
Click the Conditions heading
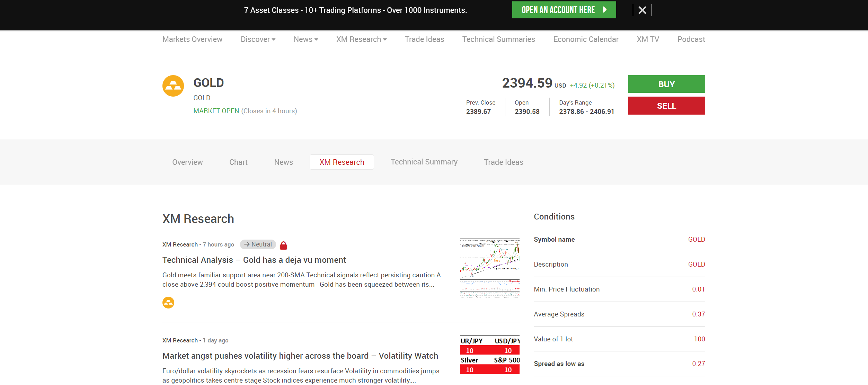[554, 217]
